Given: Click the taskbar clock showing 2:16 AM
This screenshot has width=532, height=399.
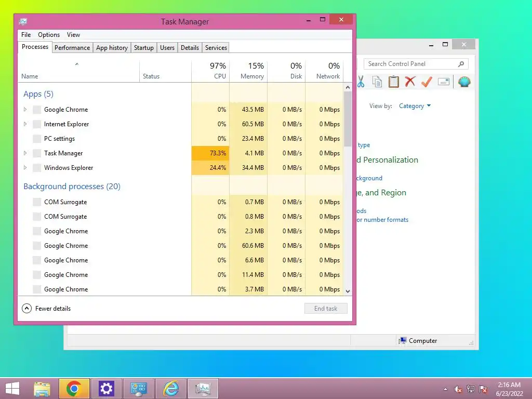Looking at the screenshot, I should (509, 389).
